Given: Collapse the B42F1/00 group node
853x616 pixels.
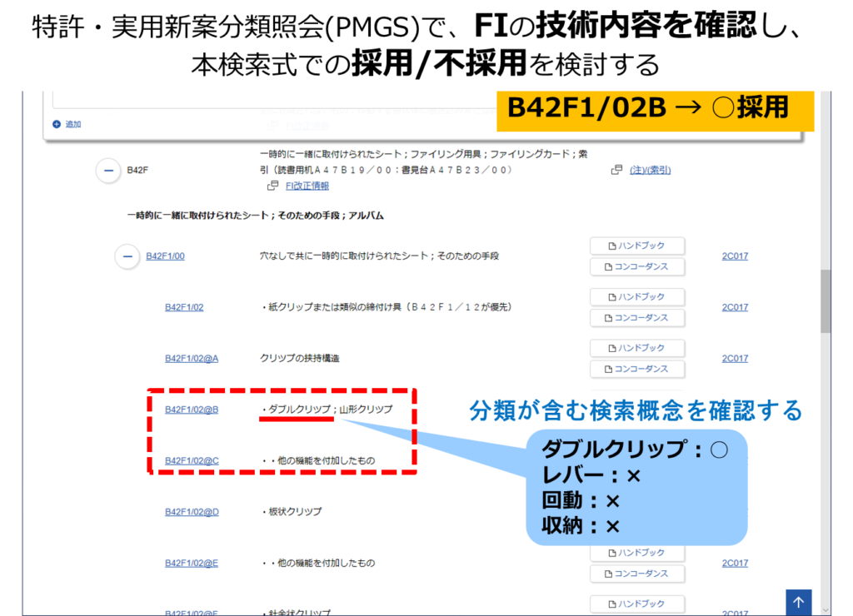Looking at the screenshot, I should point(127,256).
